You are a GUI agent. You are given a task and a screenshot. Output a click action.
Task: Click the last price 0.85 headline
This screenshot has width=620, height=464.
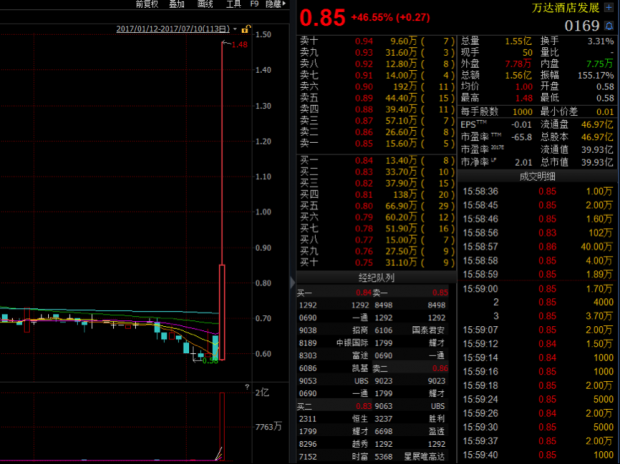click(322, 18)
